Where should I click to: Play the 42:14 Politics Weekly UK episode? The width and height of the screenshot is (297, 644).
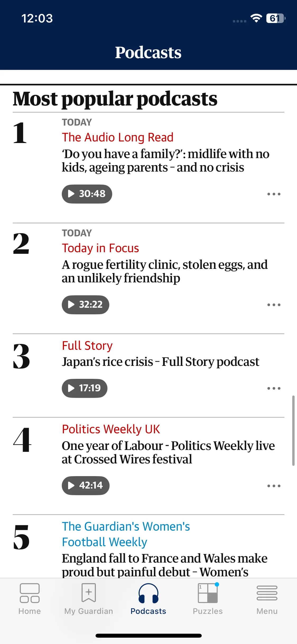pos(86,485)
